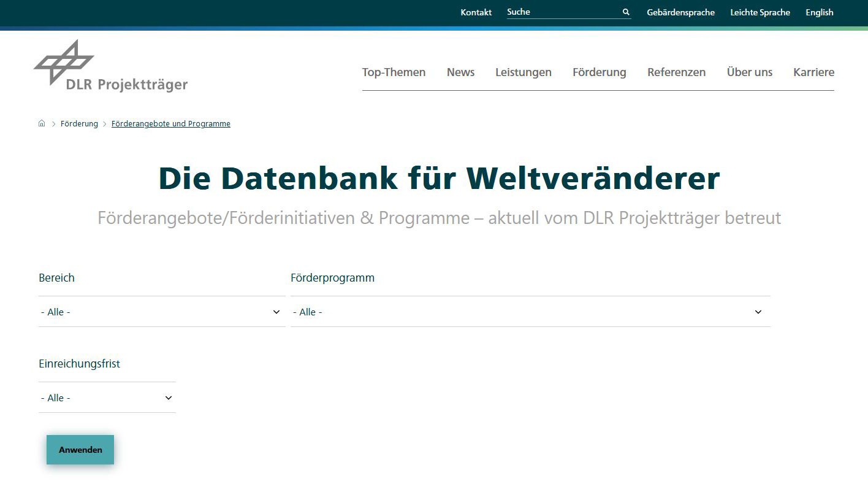Click the search magnifier icon

(626, 12)
